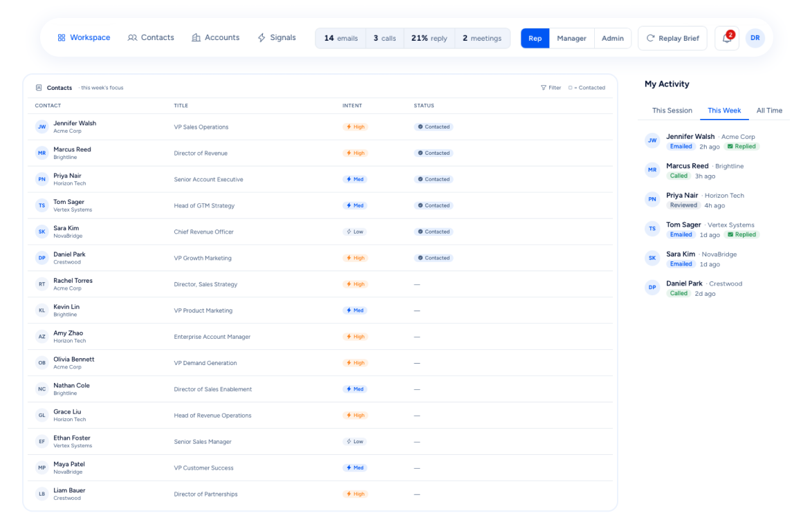This screenshot has height=531, width=812.
Task: Click Daniel Park's DP avatar in table
Action: click(x=42, y=259)
